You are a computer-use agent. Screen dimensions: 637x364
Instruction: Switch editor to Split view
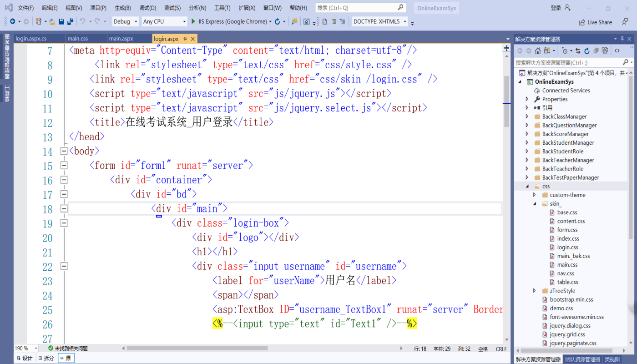46,358
